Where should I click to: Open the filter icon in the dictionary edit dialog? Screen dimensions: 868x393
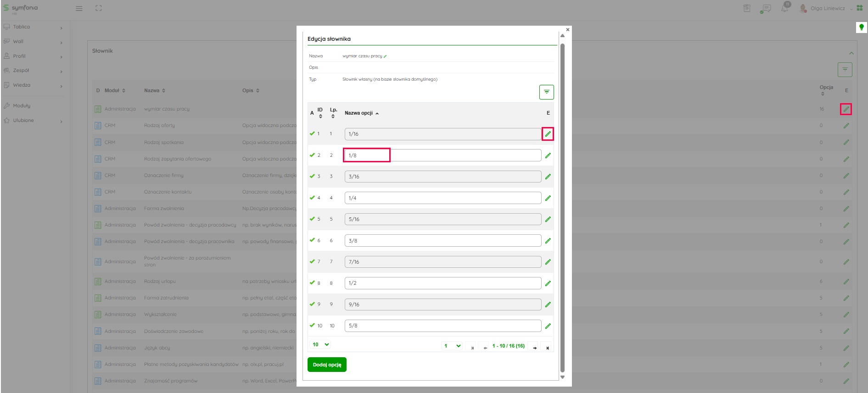pos(546,92)
